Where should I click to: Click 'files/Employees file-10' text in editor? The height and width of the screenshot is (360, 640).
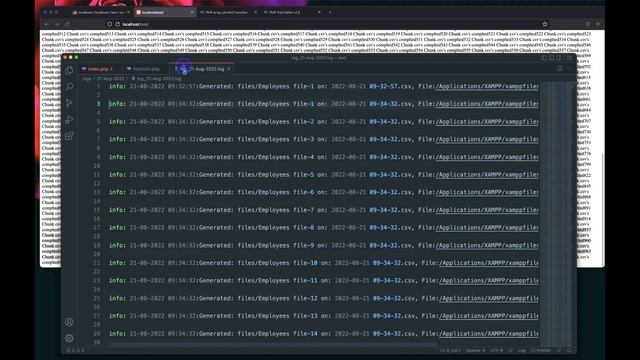tap(277, 263)
